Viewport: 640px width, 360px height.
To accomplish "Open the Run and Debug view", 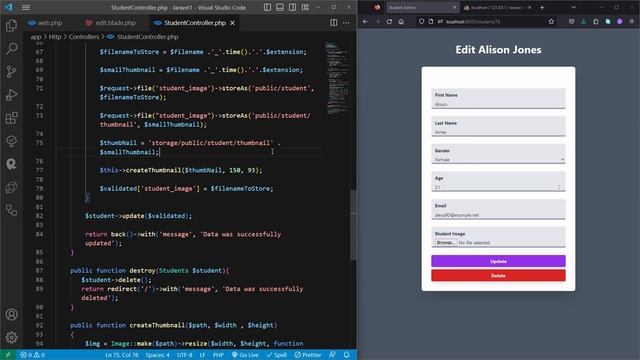I will [x=11, y=95].
